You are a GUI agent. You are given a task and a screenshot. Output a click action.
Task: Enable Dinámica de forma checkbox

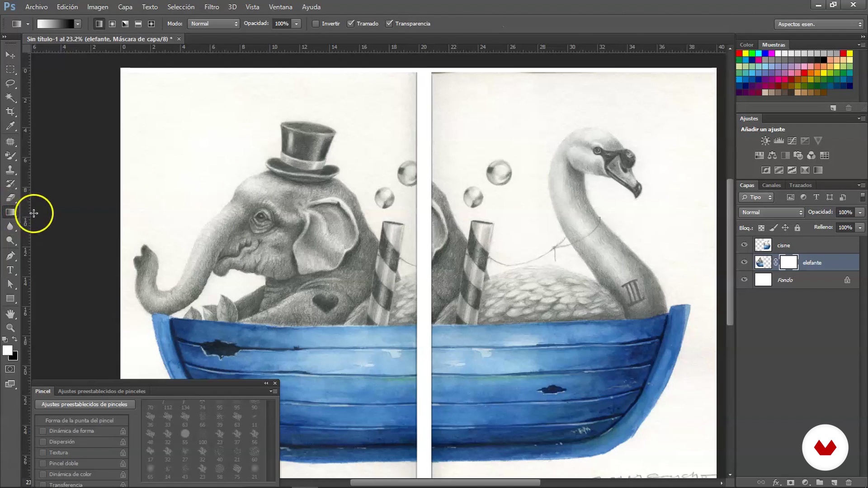coord(43,431)
